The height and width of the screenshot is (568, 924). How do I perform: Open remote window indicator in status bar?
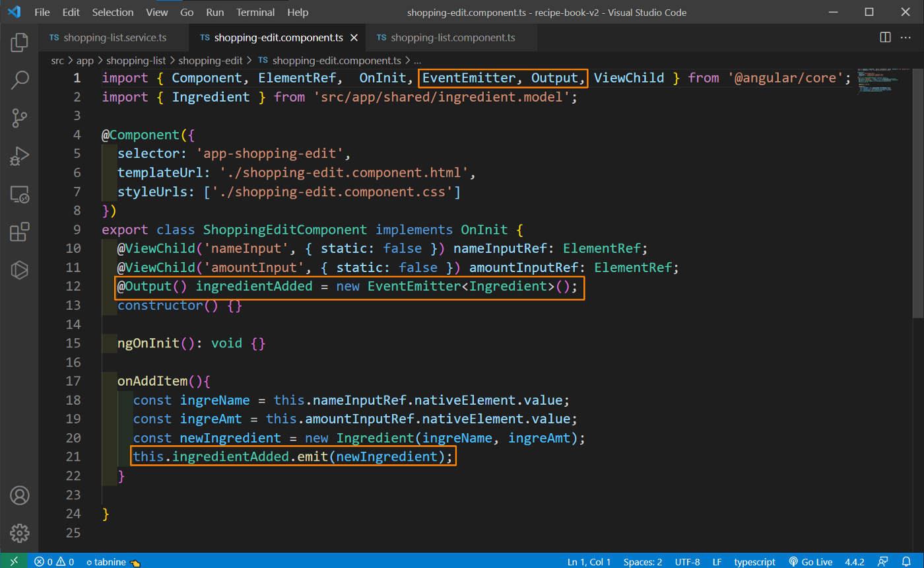[15, 561]
